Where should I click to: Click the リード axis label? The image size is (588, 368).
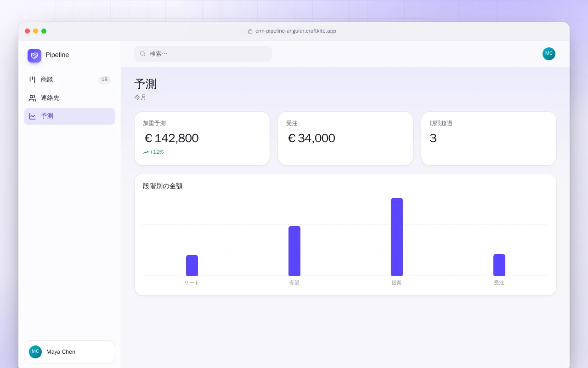tap(192, 282)
